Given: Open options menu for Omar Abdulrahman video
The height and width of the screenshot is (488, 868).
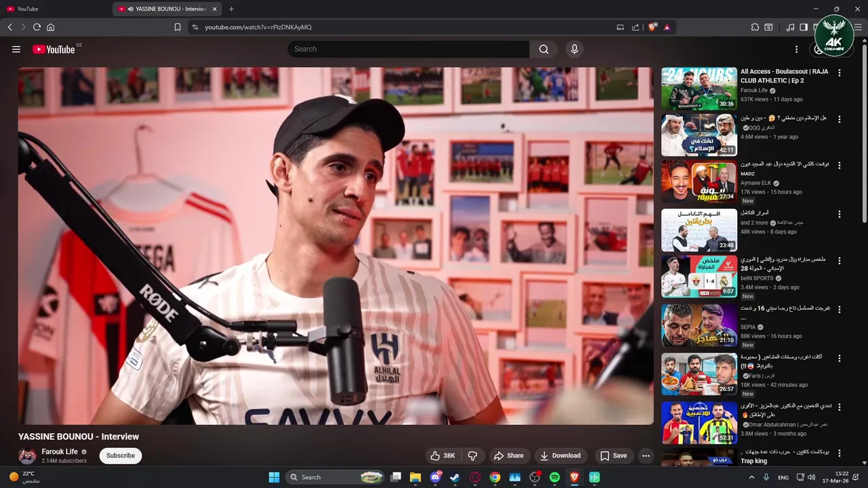Looking at the screenshot, I should (x=840, y=407).
